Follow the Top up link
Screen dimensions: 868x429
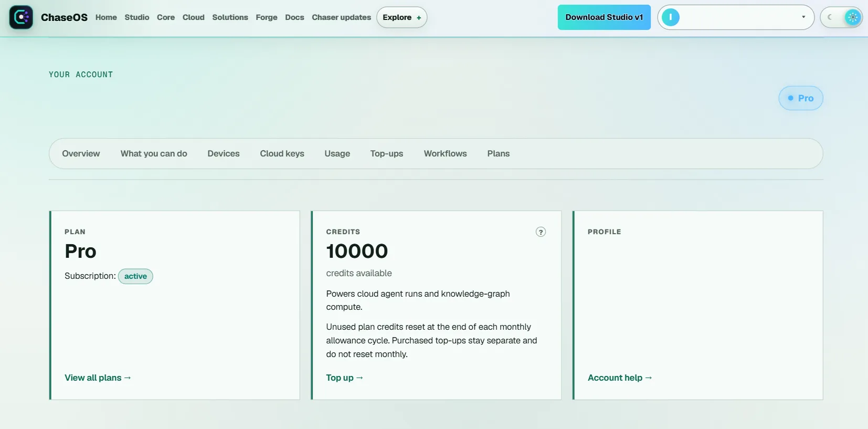(344, 378)
